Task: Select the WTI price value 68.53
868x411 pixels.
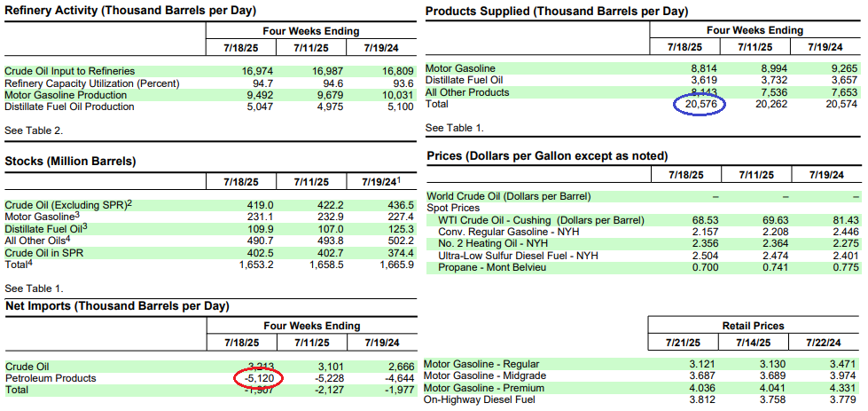Action: (x=680, y=219)
